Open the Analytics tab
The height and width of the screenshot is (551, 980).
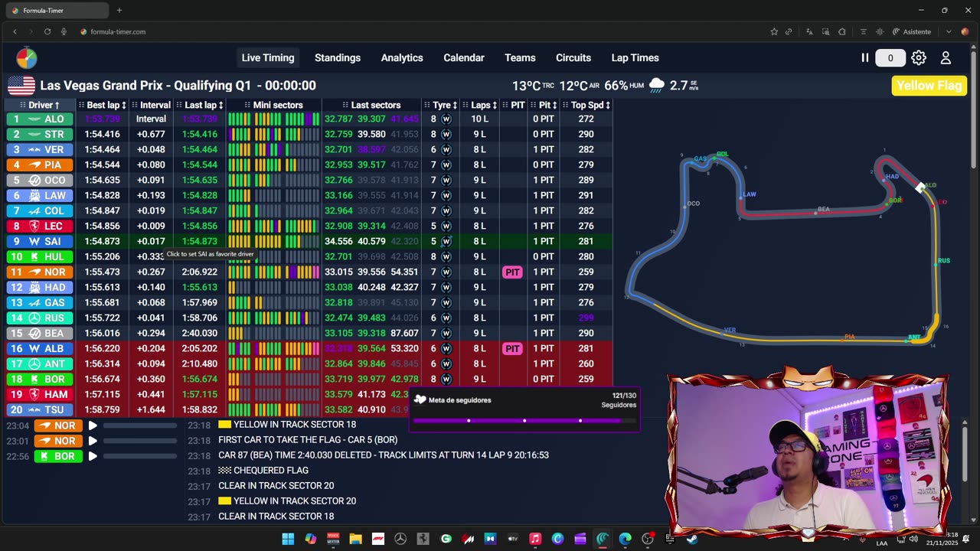click(402, 58)
